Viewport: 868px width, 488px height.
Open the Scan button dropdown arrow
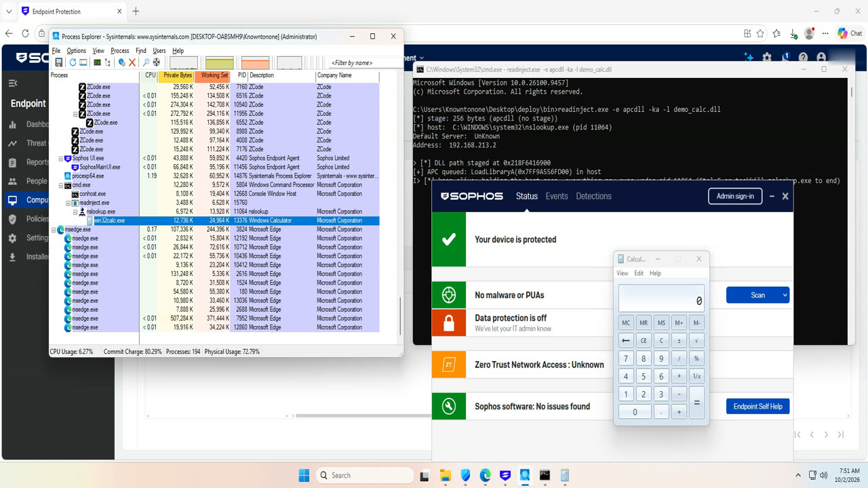pyautogui.click(x=785, y=295)
